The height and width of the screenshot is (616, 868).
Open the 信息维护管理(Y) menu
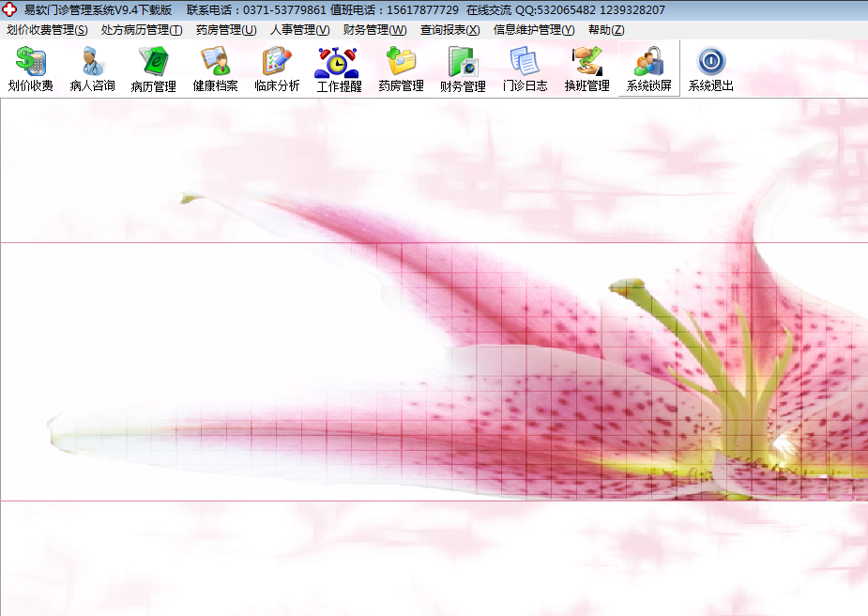coord(534,30)
